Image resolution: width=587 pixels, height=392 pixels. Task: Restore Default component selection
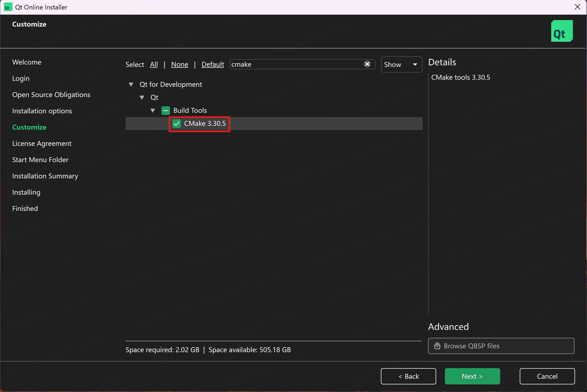point(213,65)
